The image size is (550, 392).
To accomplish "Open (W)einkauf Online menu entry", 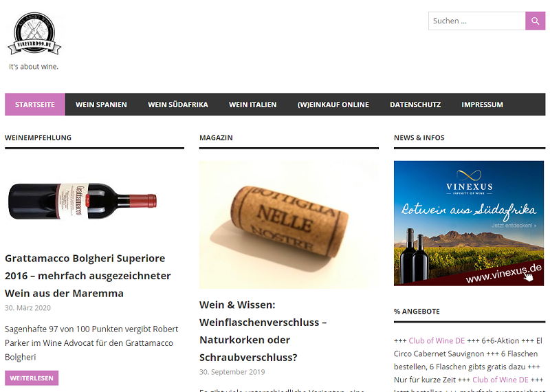I will (x=333, y=105).
